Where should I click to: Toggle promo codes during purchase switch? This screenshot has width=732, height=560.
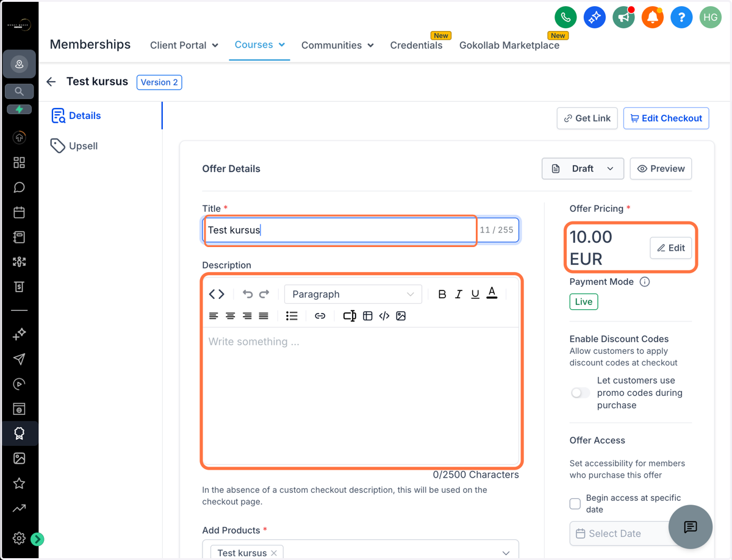tap(580, 393)
